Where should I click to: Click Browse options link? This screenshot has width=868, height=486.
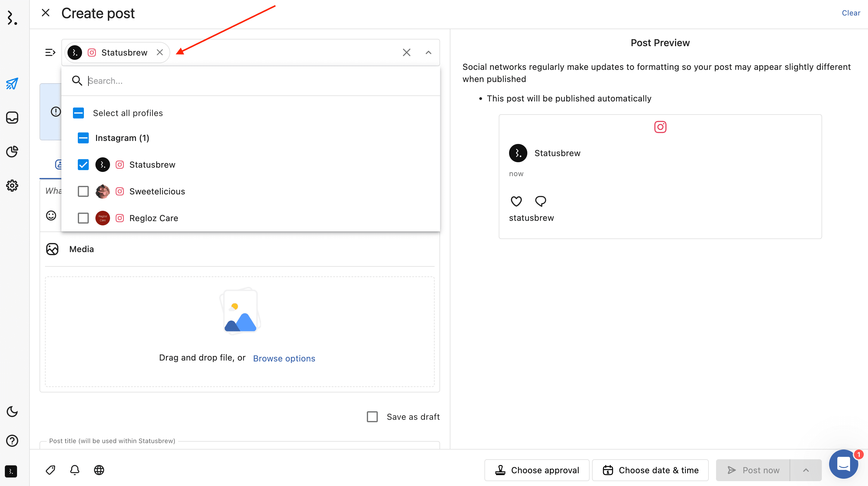pos(284,358)
